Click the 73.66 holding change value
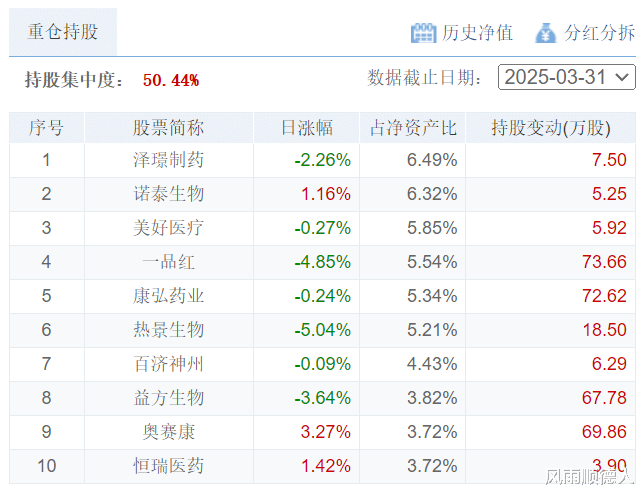The image size is (644, 498). (x=604, y=262)
